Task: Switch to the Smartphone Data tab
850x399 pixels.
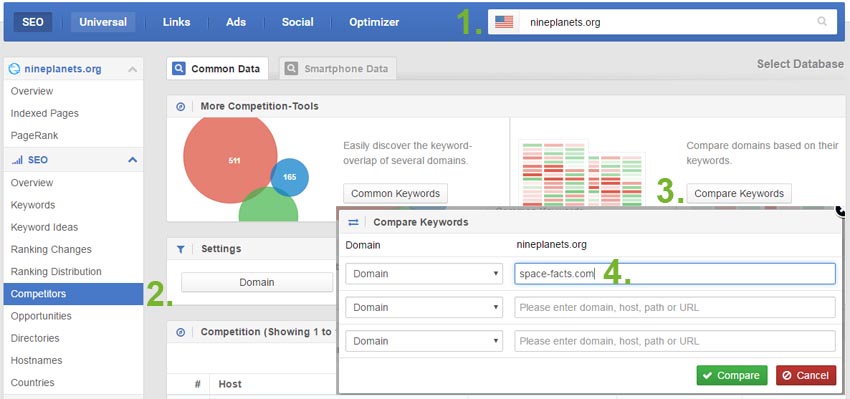Action: (337, 69)
